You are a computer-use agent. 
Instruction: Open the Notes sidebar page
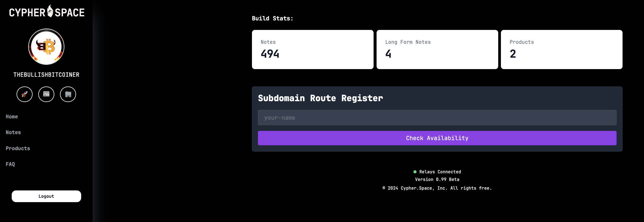pyautogui.click(x=13, y=132)
